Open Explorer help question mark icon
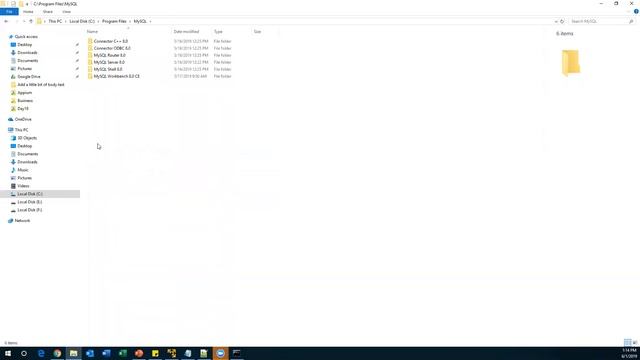The width and height of the screenshot is (640, 360). coord(636,11)
